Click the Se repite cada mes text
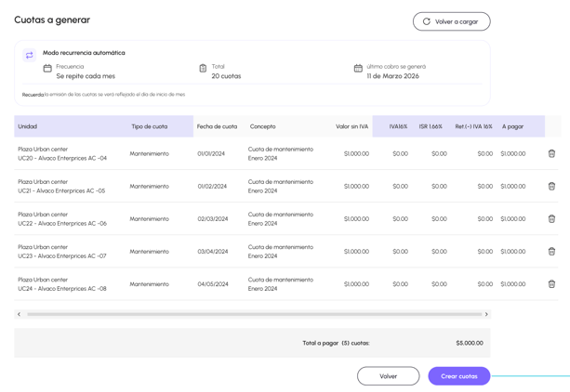This screenshot has height=392, width=570. pyautogui.click(x=86, y=76)
